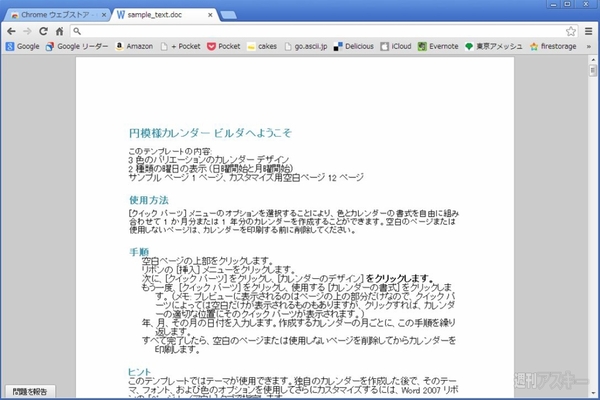Screen dimensions: 600x400
Task: Click line 2 種類の曜日の表示
Action: click(211, 168)
